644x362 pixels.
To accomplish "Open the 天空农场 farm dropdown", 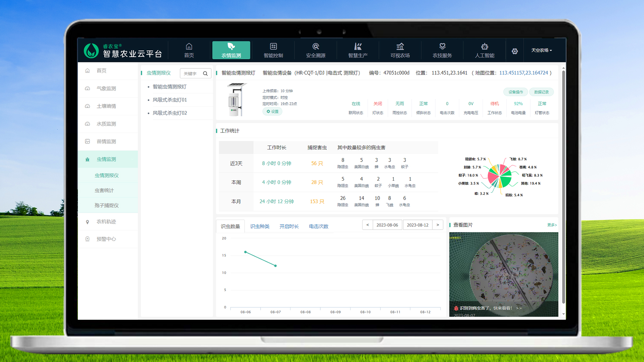I will pos(541,50).
